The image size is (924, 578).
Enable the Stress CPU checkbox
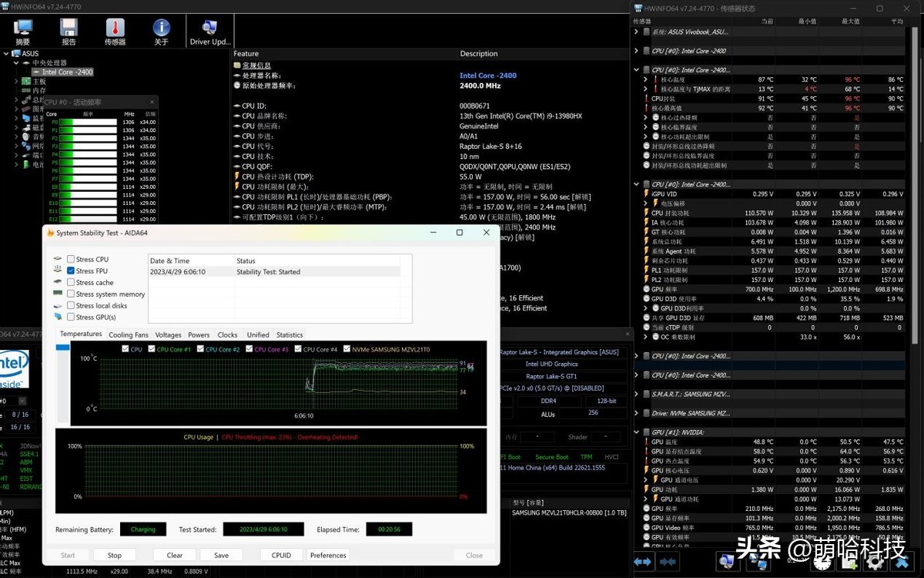pyautogui.click(x=71, y=260)
